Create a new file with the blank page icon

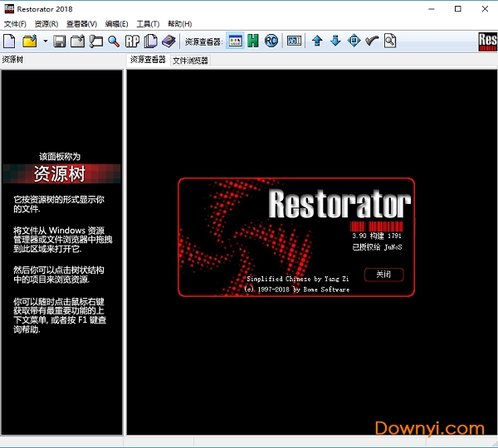(x=9, y=41)
